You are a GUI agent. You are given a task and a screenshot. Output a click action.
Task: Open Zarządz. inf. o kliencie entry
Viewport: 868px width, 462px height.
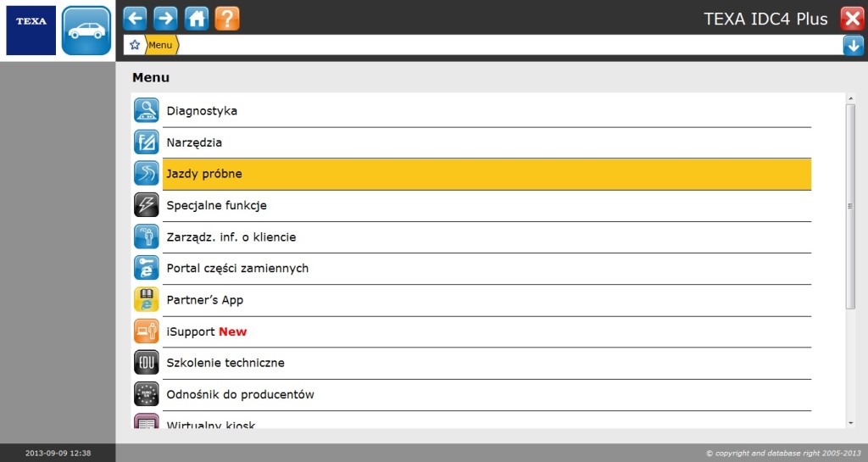tap(487, 237)
